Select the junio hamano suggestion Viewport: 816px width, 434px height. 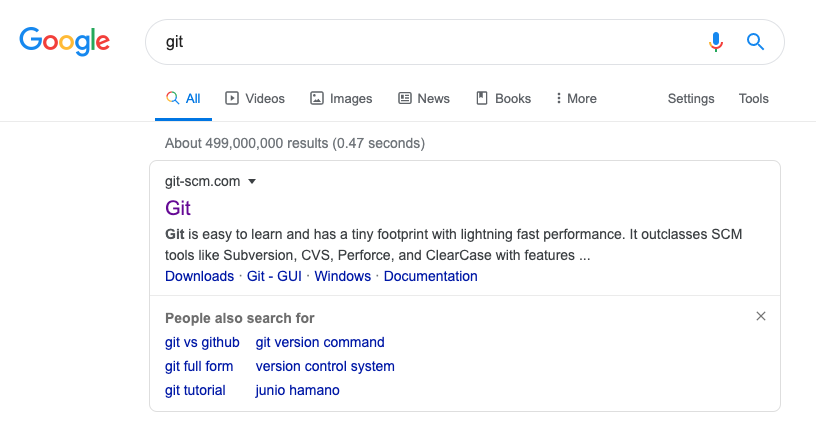[x=297, y=390]
